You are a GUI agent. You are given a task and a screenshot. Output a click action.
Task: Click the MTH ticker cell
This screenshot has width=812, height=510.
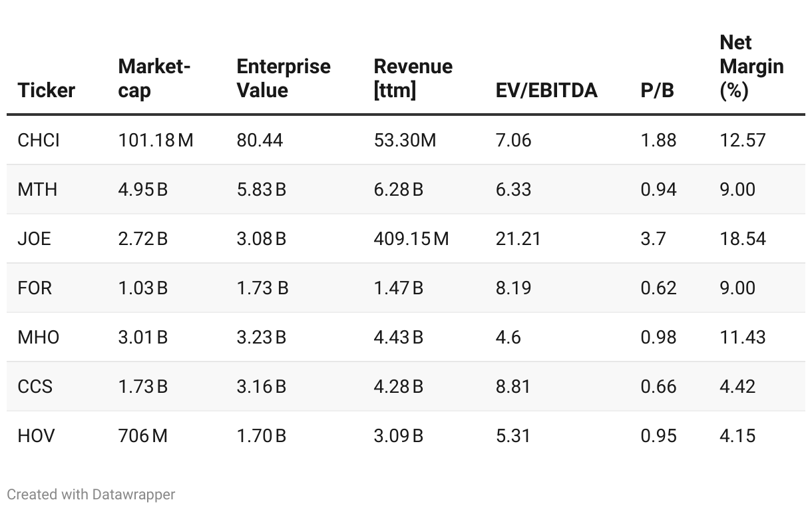(x=37, y=190)
